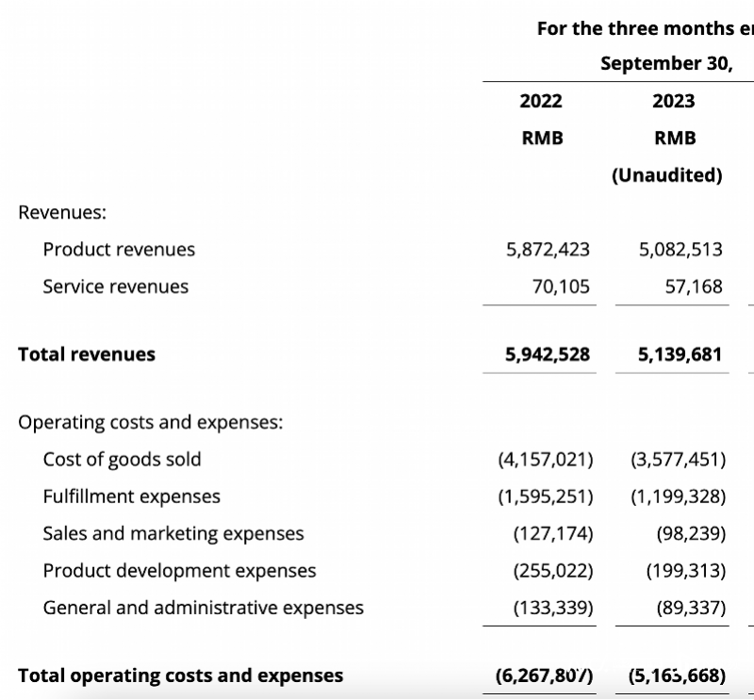Click the 'September 30,' header text
Screen dimensions: 754x700
tap(666, 63)
